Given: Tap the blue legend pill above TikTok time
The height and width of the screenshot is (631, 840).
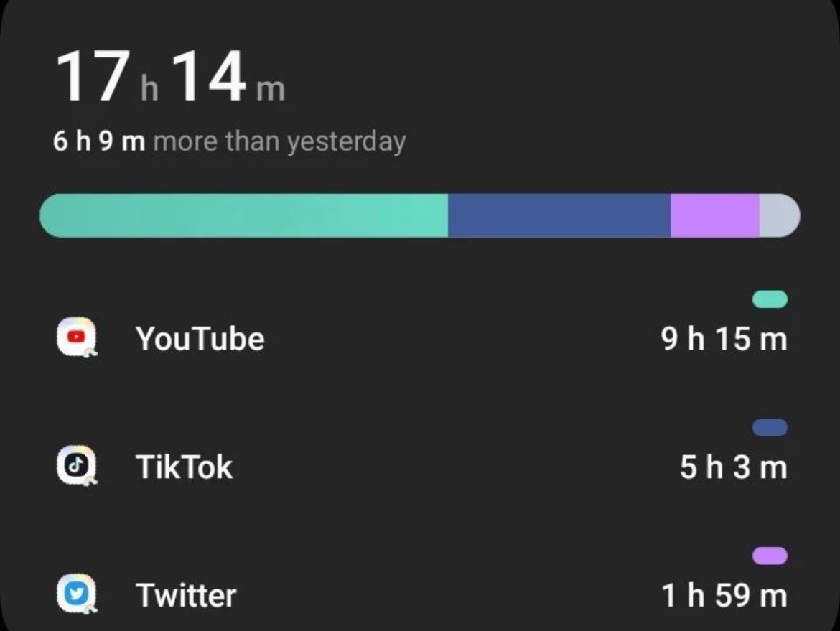Looking at the screenshot, I should pos(770,427).
